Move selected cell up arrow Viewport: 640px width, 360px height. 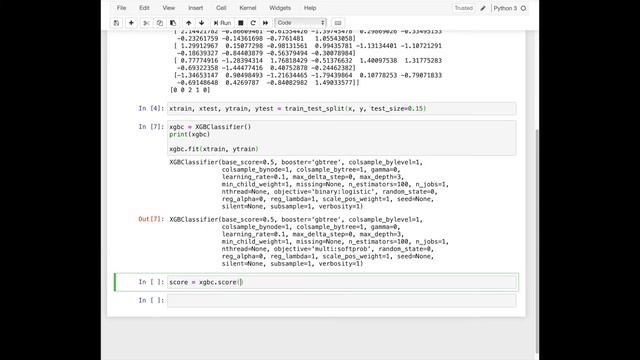tap(188, 23)
